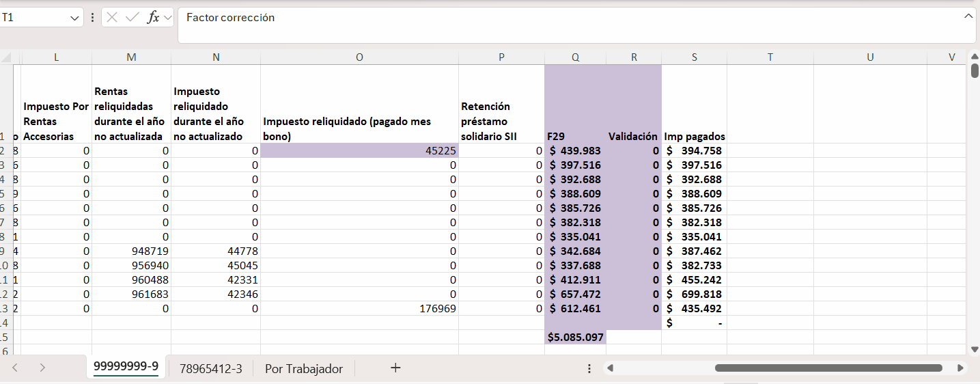980x384 pixels.
Task: Select column R header
Action: click(634, 57)
